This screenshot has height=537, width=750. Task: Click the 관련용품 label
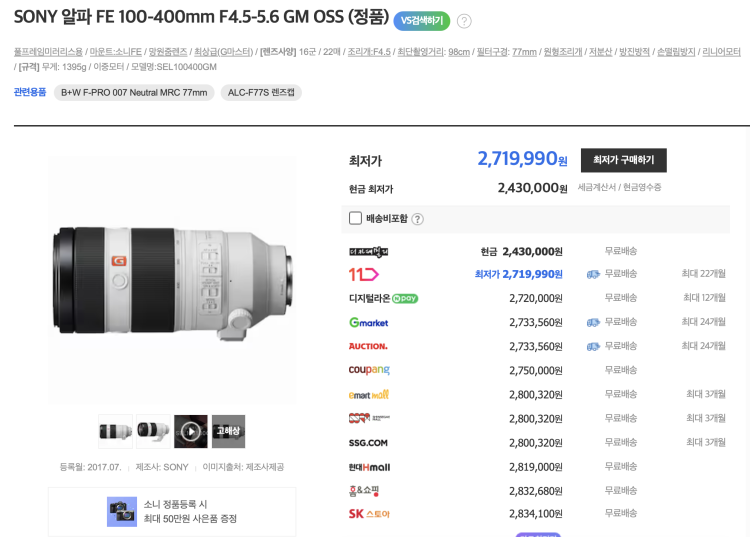point(30,92)
